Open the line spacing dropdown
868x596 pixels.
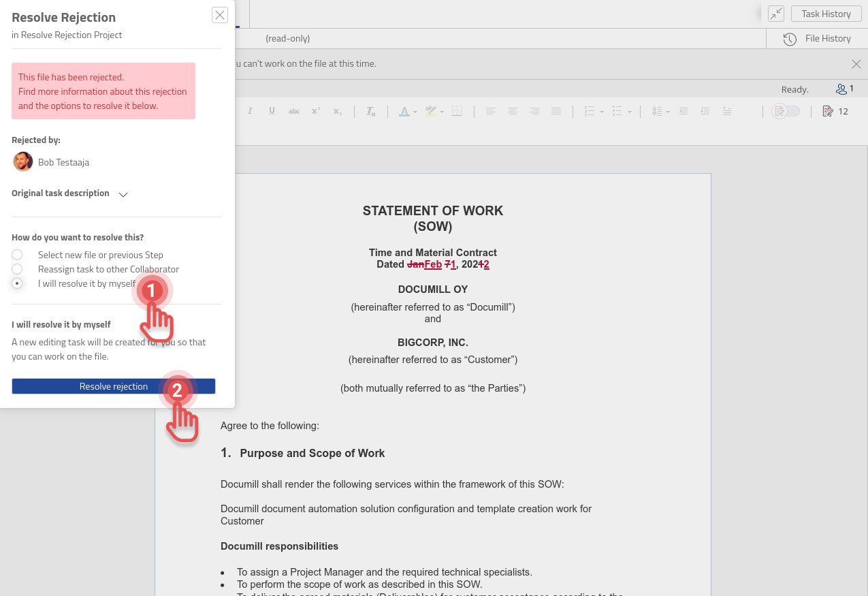(x=669, y=112)
